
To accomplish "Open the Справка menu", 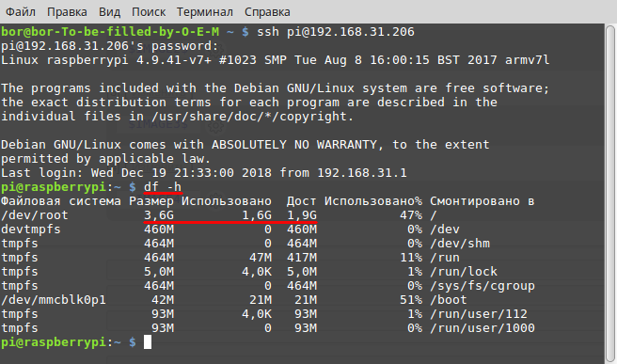I will (267, 12).
